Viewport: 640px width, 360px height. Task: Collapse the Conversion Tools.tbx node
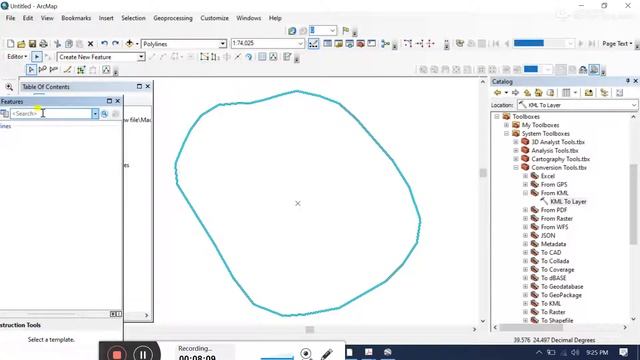[516, 168]
